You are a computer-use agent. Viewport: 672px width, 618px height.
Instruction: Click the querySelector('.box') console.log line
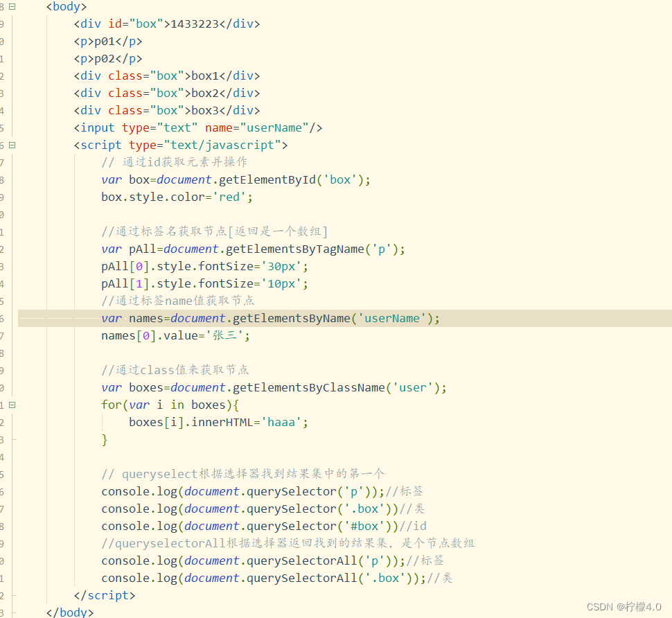pos(263,509)
